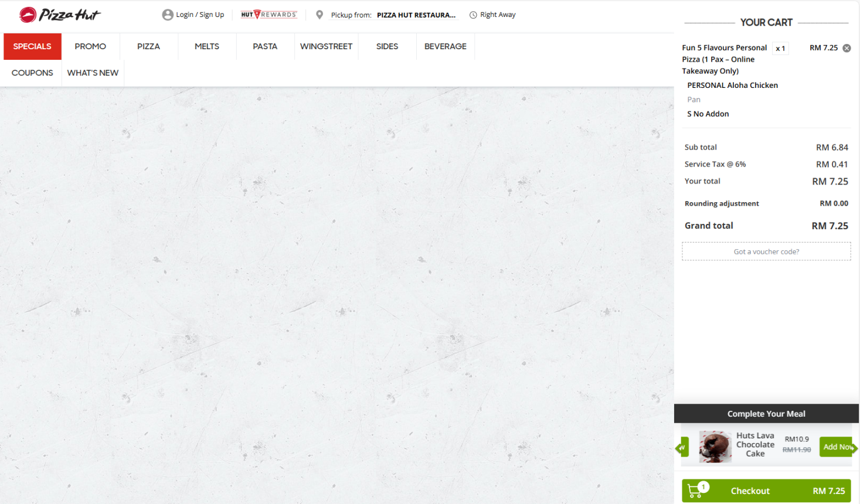The width and height of the screenshot is (860, 504).
Task: Change the Right Away pickup time
Action: coord(492,15)
